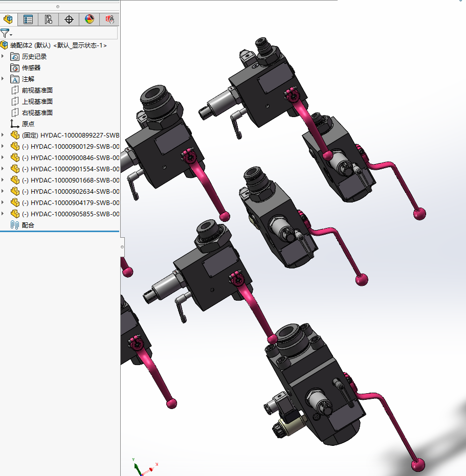Click the HYDAC-10000900846 part icon
466x476 pixels.
coord(15,157)
